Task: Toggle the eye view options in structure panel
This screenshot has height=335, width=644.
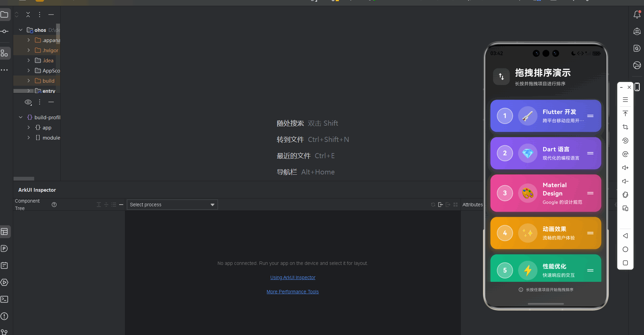Action: click(x=28, y=102)
